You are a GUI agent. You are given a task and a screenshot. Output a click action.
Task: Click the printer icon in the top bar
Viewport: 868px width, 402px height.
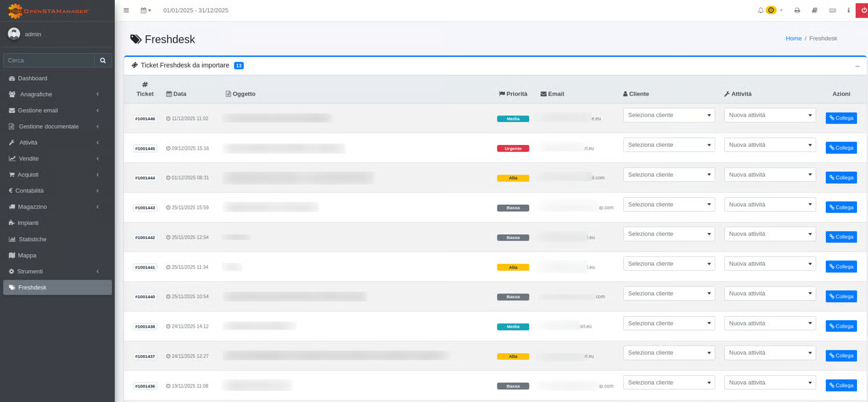797,10
